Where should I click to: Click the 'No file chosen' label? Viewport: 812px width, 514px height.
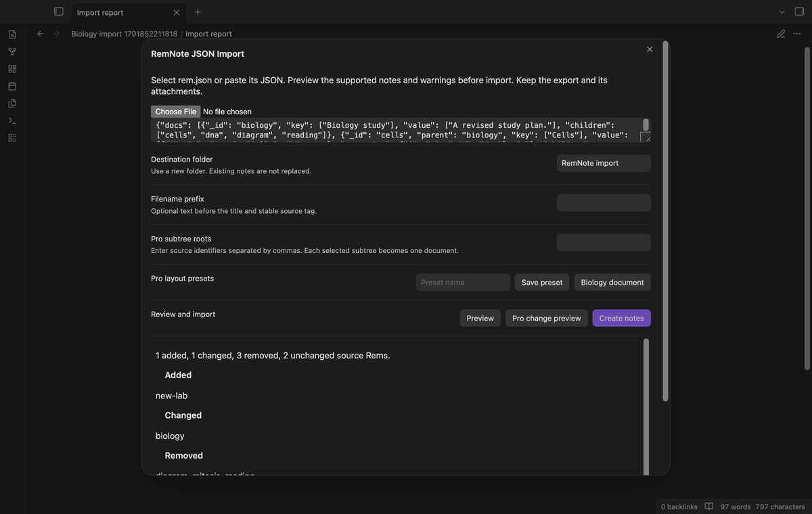click(x=227, y=112)
